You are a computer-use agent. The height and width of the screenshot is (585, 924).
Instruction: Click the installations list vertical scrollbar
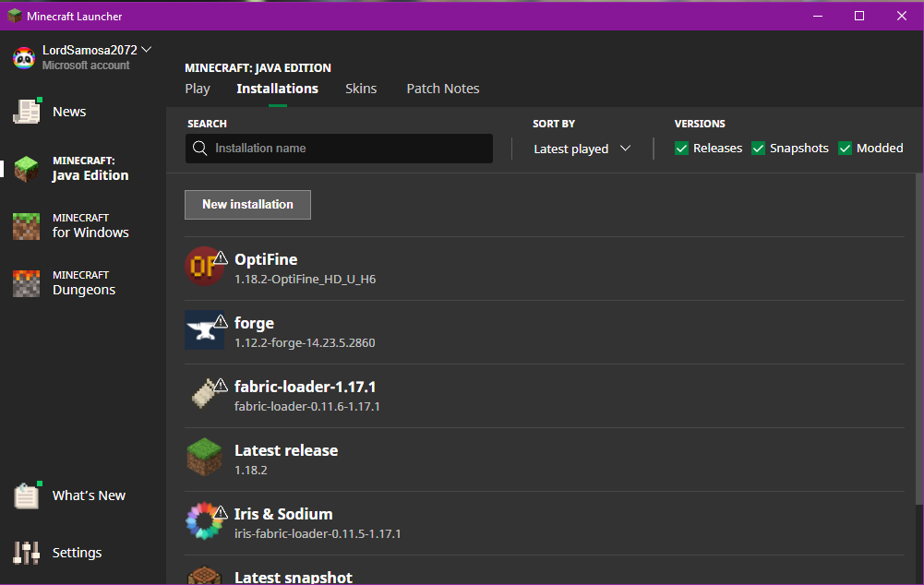click(919, 339)
